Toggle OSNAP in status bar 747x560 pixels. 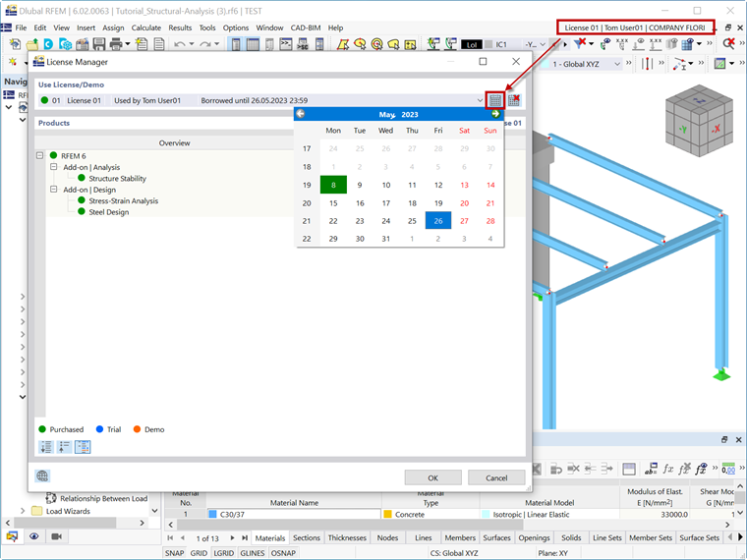[283, 553]
